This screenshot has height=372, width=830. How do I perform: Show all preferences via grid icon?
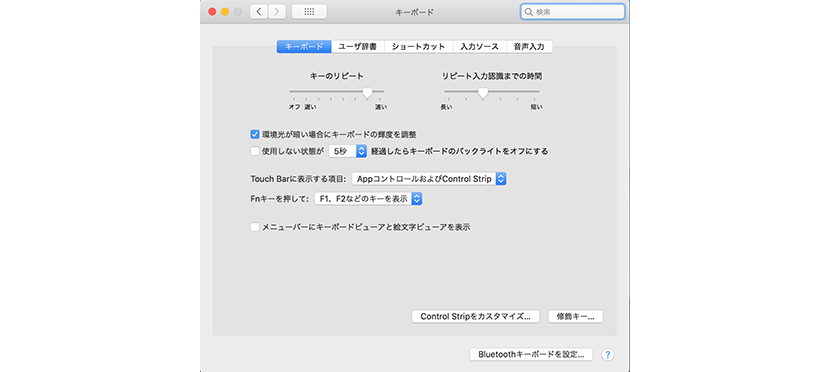click(x=309, y=12)
